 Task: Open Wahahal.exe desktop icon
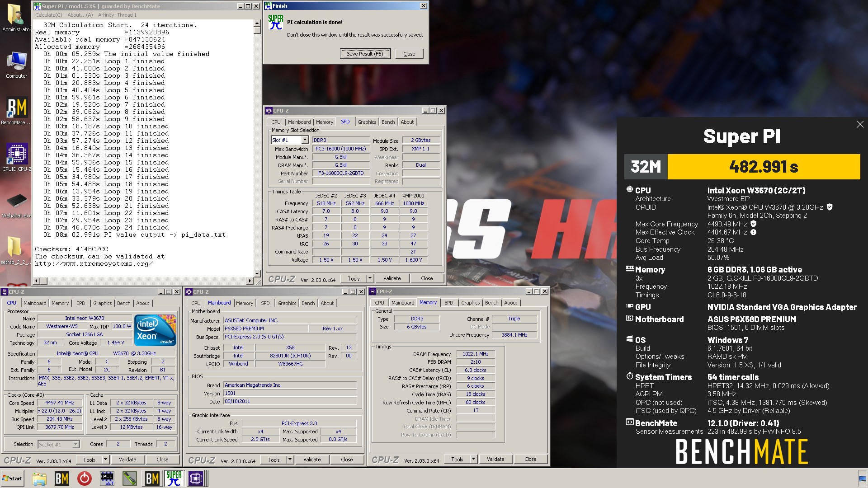coord(17,206)
